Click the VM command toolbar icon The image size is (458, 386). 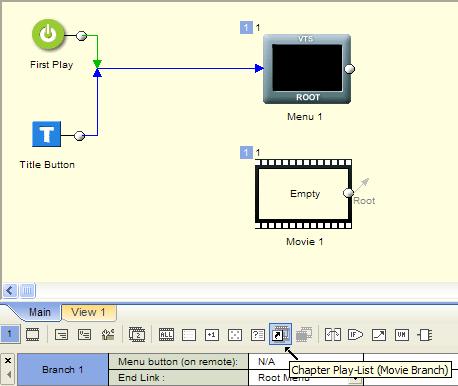pos(402,334)
